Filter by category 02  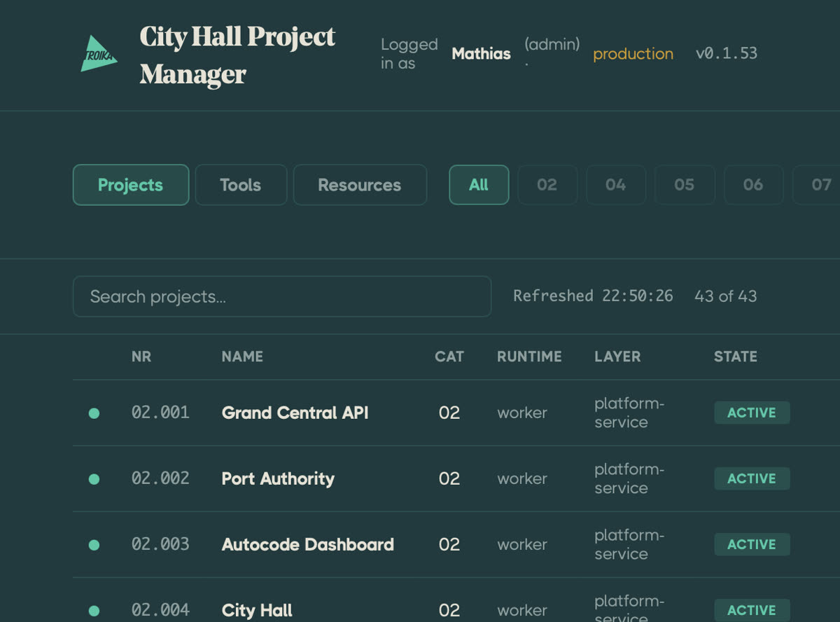pyautogui.click(x=547, y=185)
